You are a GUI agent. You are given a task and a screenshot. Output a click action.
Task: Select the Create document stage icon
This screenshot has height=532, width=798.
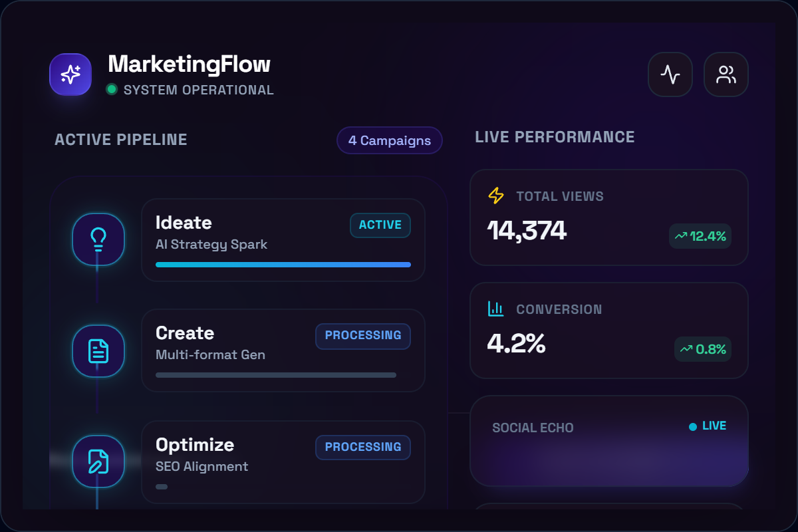[98, 351]
